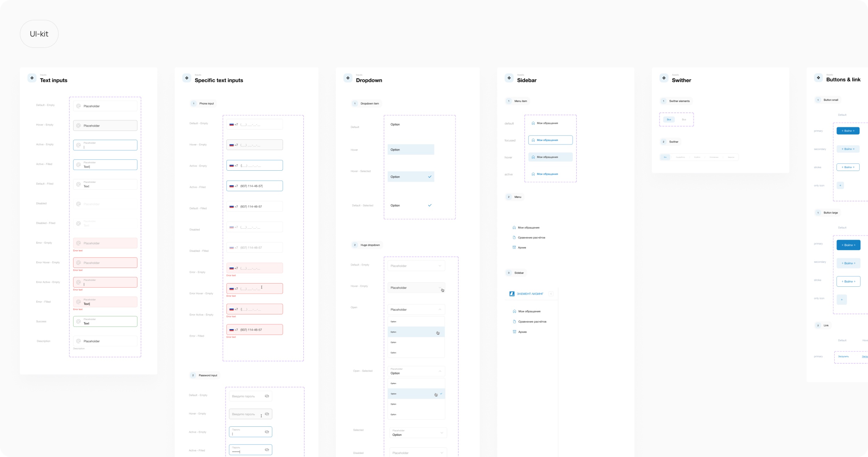The width and height of the screenshot is (868, 457).
Task: Expand the Default - Empty huge dropdown placeholder
Action: point(416,266)
